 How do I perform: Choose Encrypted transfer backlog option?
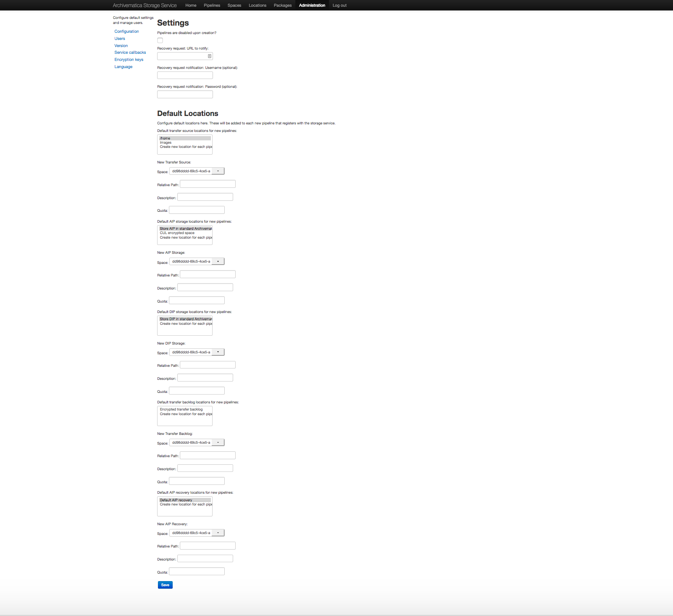(181, 409)
